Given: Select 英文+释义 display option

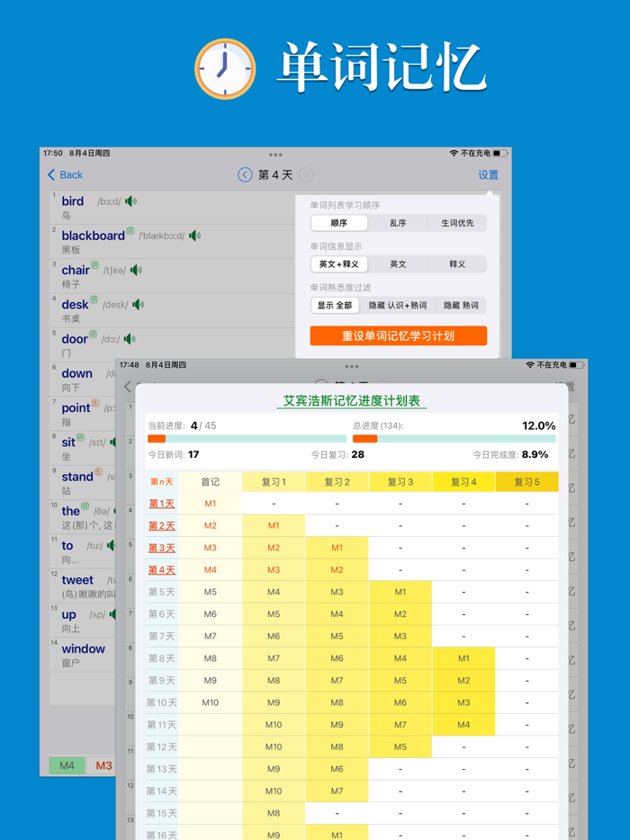Looking at the screenshot, I should coord(339,264).
